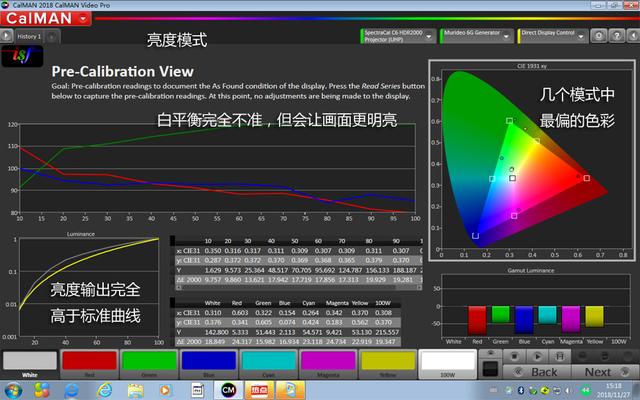Click the ΔE 2000 White value 18.849
Viewport: 640px width, 400px height.
213,342
